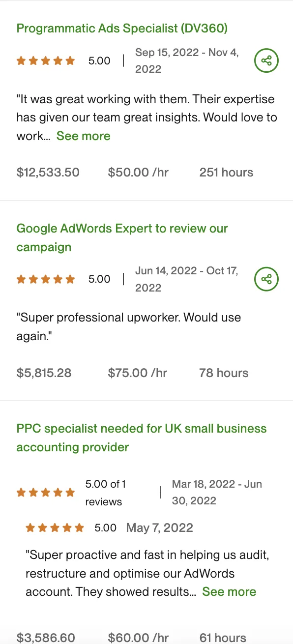Click star rating of AdWords Expert job
Viewport: 293px width, 644px height.
[x=46, y=279]
